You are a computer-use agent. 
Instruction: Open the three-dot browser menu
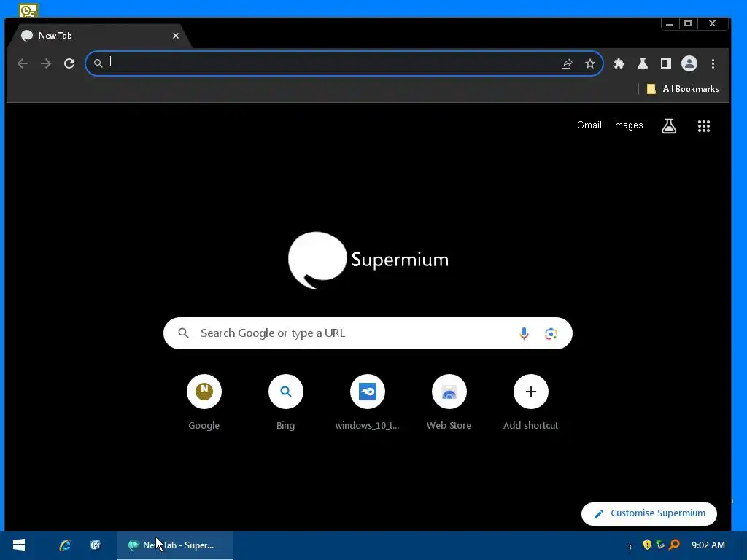point(713,64)
